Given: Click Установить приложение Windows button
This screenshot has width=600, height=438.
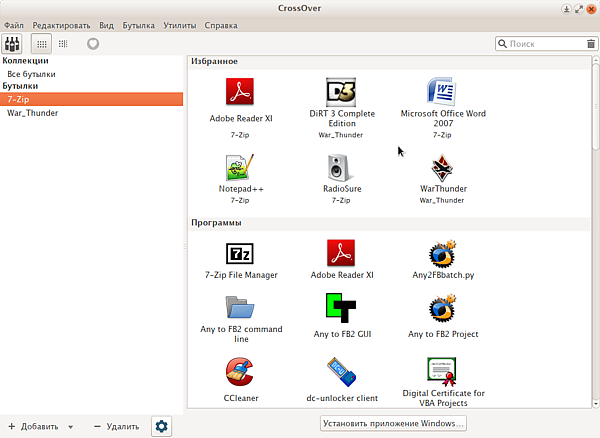Looking at the screenshot, I should pyautogui.click(x=393, y=423).
